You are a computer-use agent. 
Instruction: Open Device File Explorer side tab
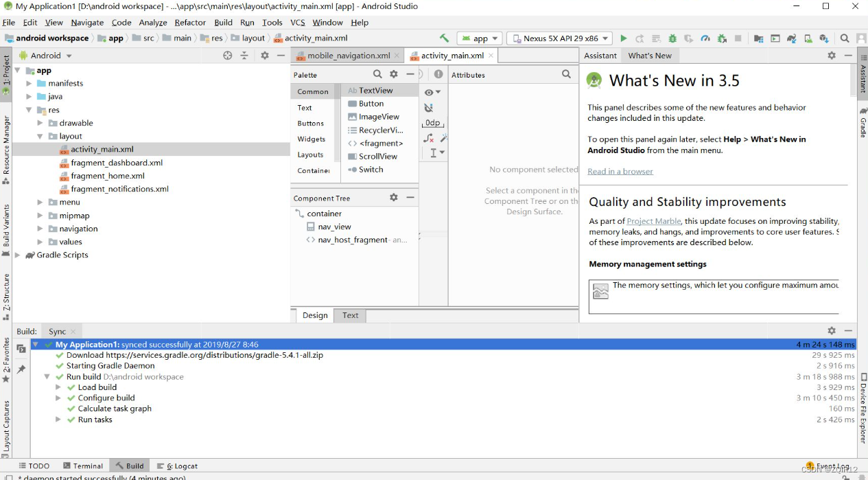(863, 409)
